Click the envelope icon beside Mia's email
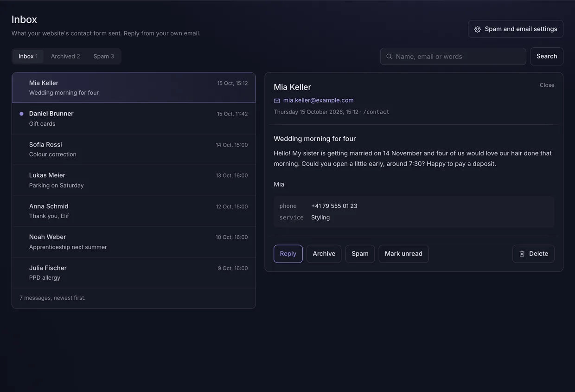This screenshot has width=575, height=392. [277, 101]
